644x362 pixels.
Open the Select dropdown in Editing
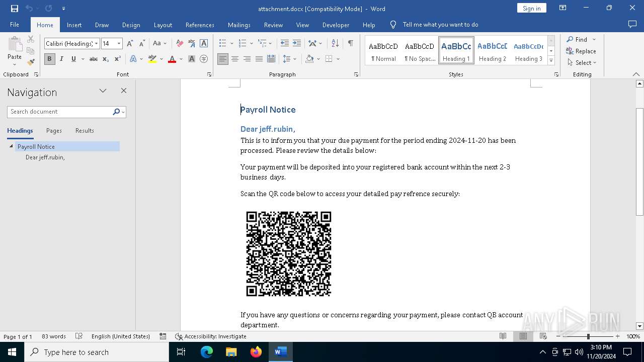click(582, 63)
